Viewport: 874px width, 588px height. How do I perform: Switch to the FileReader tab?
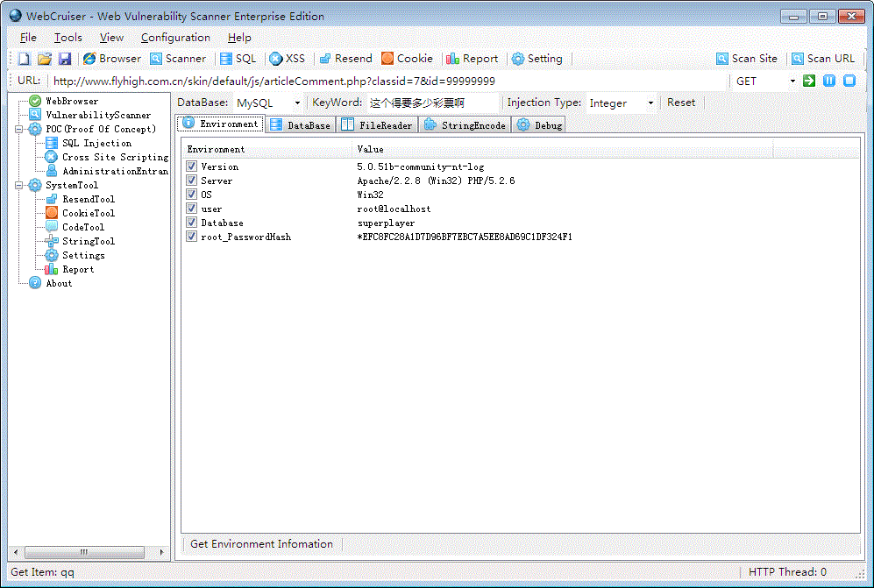pos(377,124)
